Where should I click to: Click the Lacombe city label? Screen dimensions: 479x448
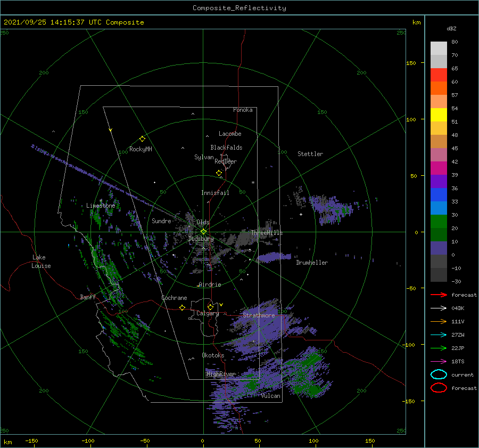[230, 134]
